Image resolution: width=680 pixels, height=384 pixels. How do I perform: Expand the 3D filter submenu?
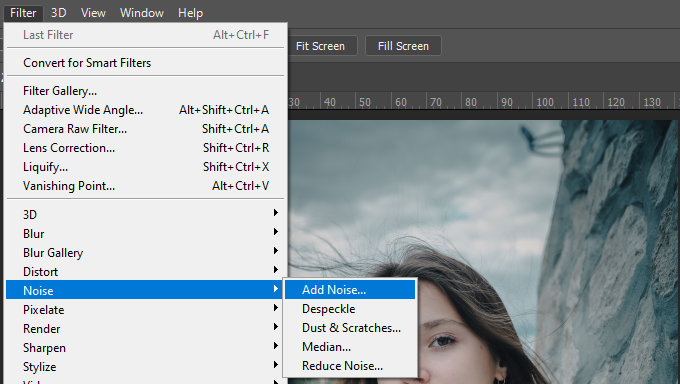(x=145, y=214)
